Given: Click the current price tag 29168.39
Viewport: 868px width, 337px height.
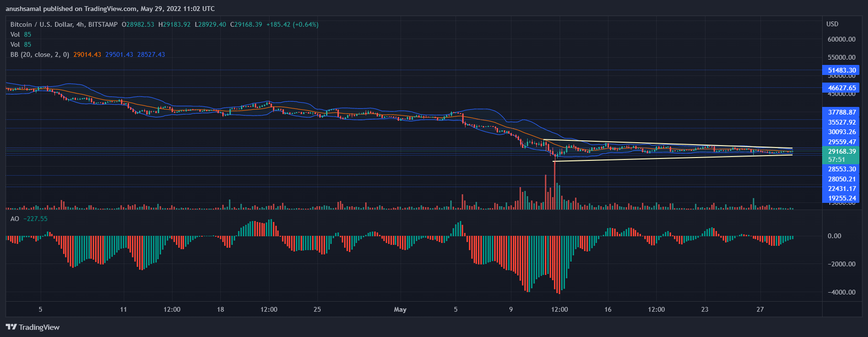Looking at the screenshot, I should 841,151.
